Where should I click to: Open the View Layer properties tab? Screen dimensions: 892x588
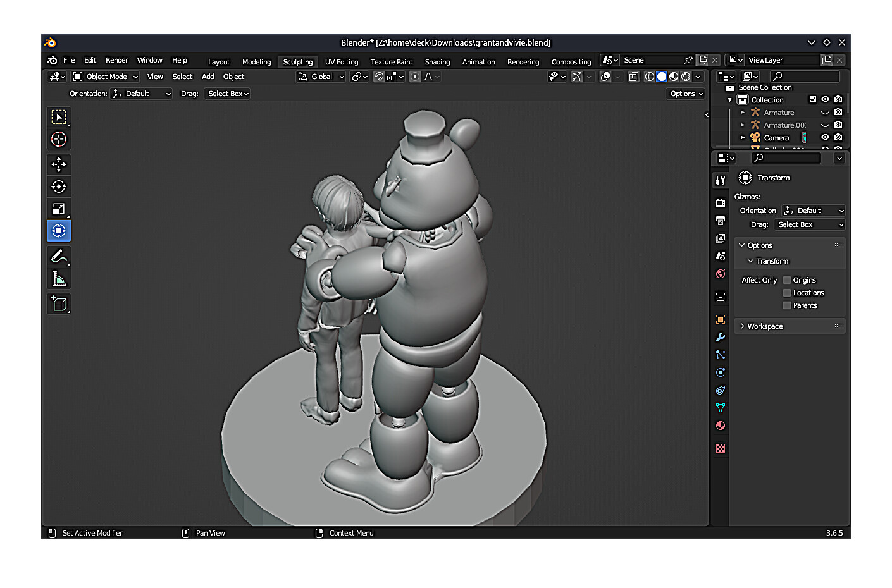click(720, 238)
